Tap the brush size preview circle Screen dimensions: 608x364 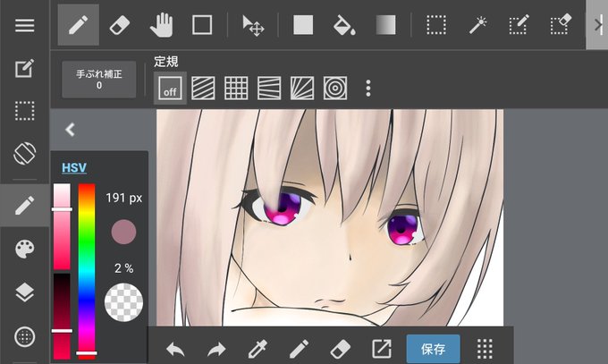[x=123, y=232]
